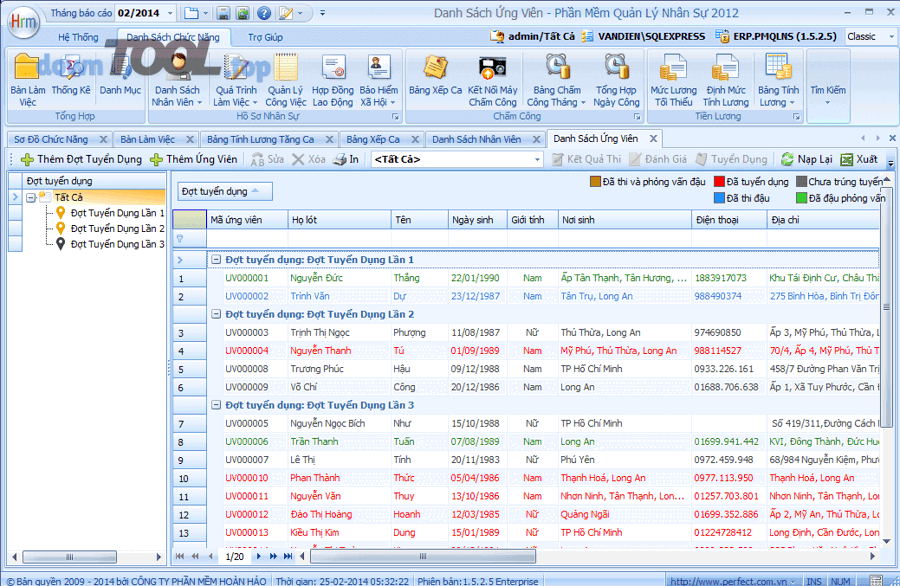The width and height of the screenshot is (900, 586).
Task: Open the <Tất Cả> filter dropdown
Action: (537, 160)
